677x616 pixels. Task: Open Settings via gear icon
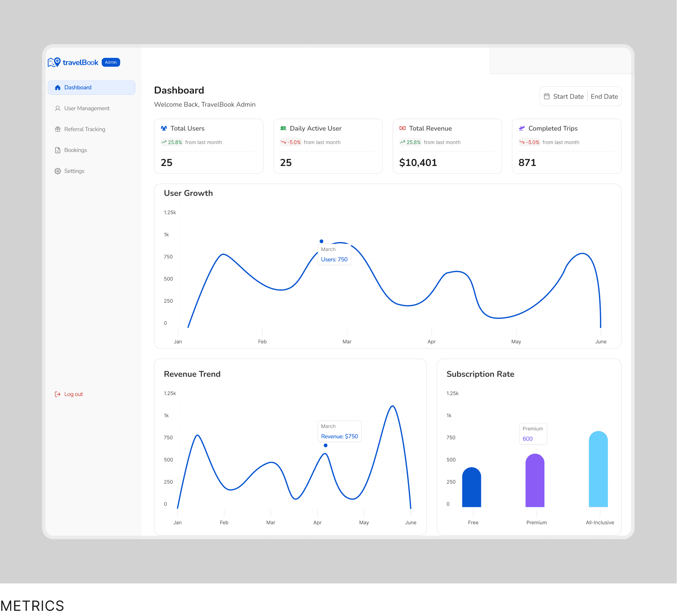58,171
